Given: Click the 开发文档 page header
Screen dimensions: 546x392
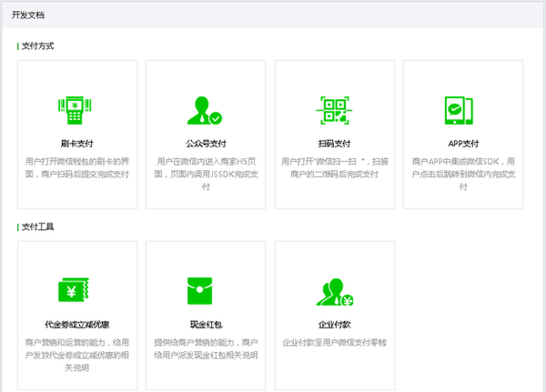Looking at the screenshot, I should tap(27, 15).
